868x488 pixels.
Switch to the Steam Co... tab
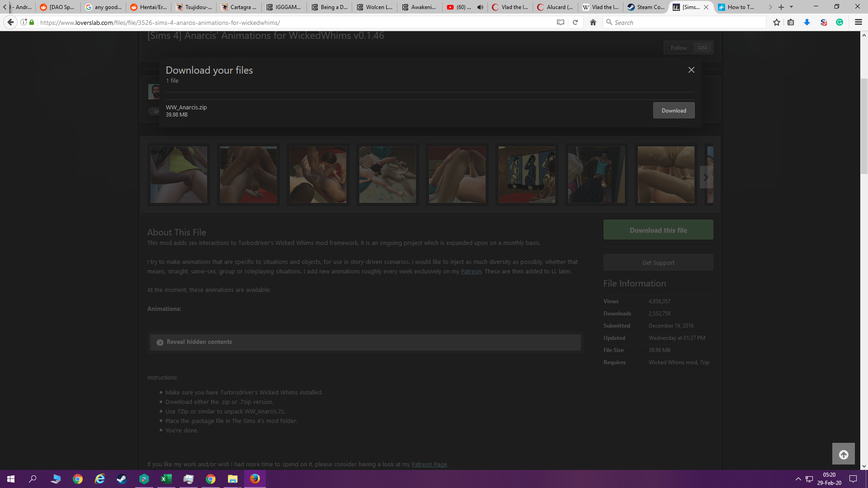click(x=646, y=7)
